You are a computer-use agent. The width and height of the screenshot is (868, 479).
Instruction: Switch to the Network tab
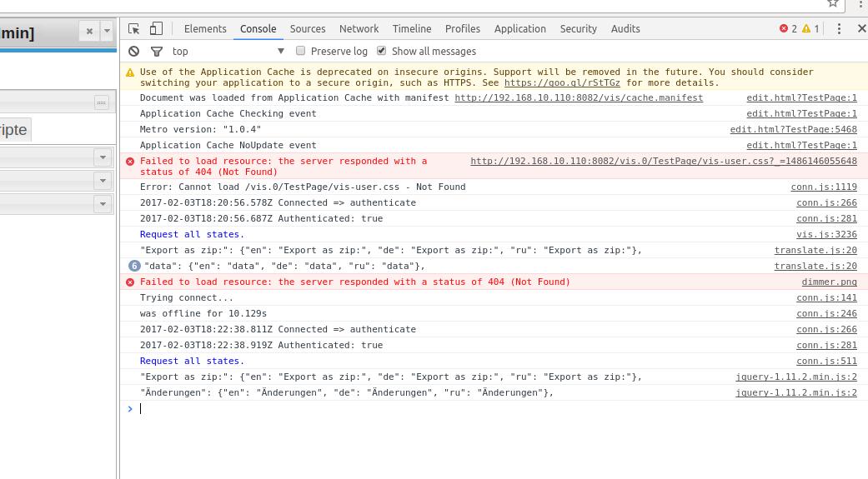pyautogui.click(x=359, y=28)
